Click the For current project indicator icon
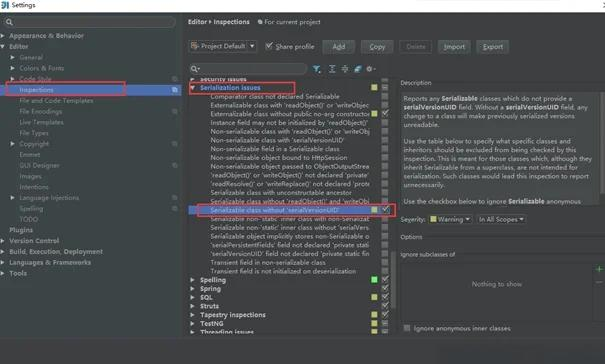 tap(260, 22)
